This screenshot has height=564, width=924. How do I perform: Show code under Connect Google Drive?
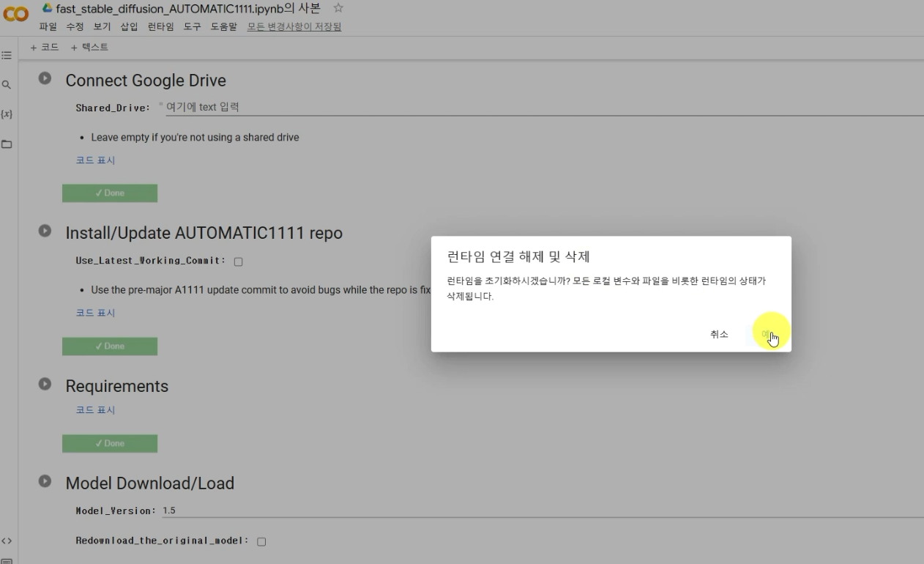pos(95,160)
